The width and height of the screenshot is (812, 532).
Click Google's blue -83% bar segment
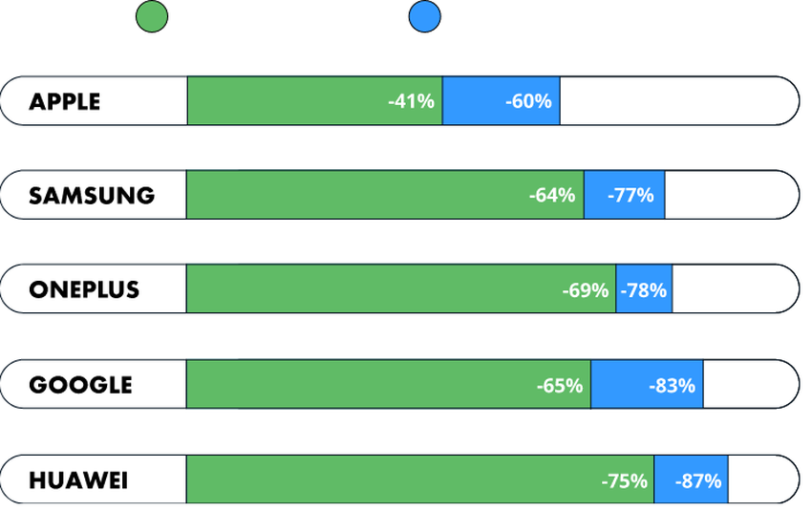point(647,385)
